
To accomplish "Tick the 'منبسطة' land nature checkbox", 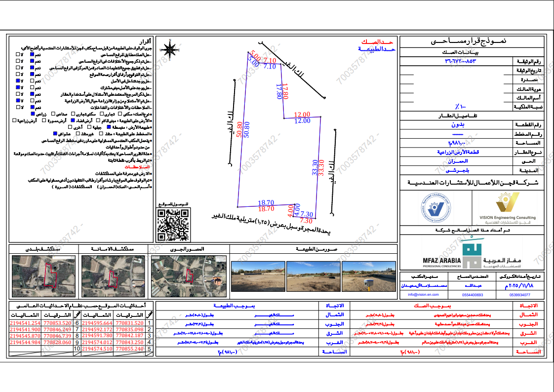I will pyautogui.click(x=109, y=127).
